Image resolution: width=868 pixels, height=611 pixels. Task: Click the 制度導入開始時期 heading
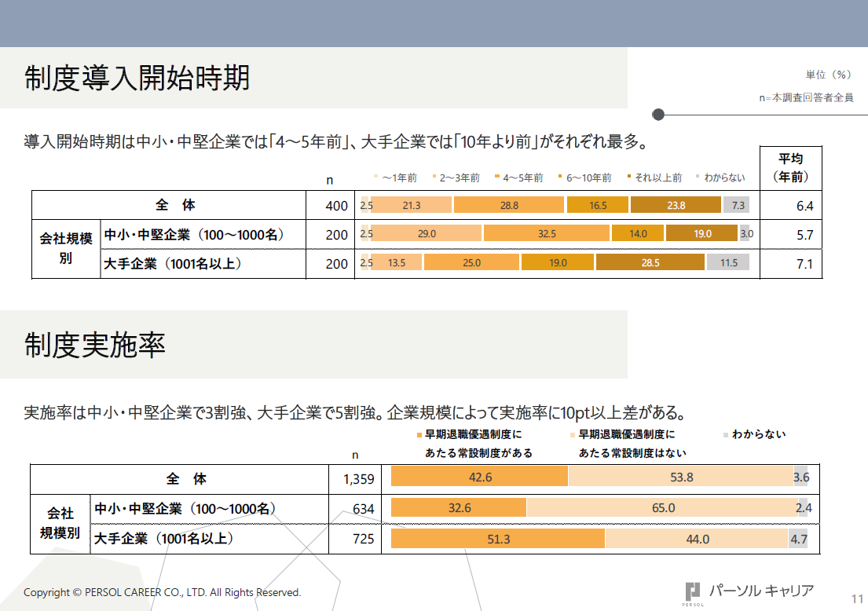137,78
